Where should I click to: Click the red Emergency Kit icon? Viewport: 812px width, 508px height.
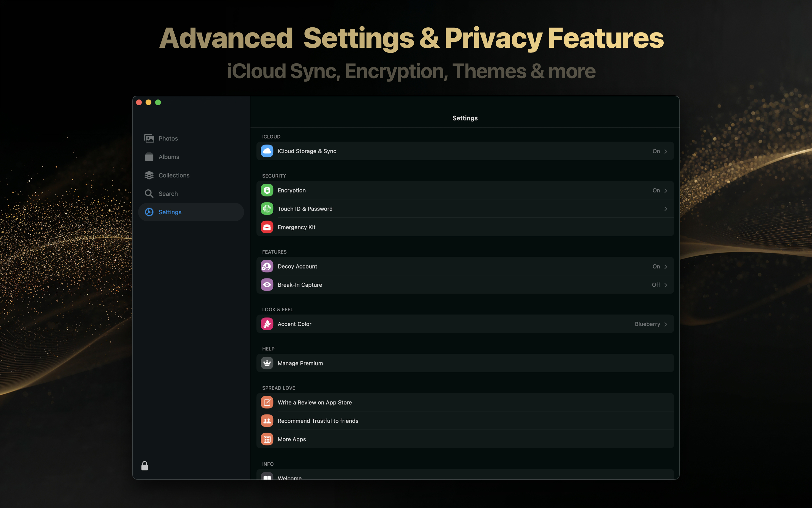click(267, 227)
